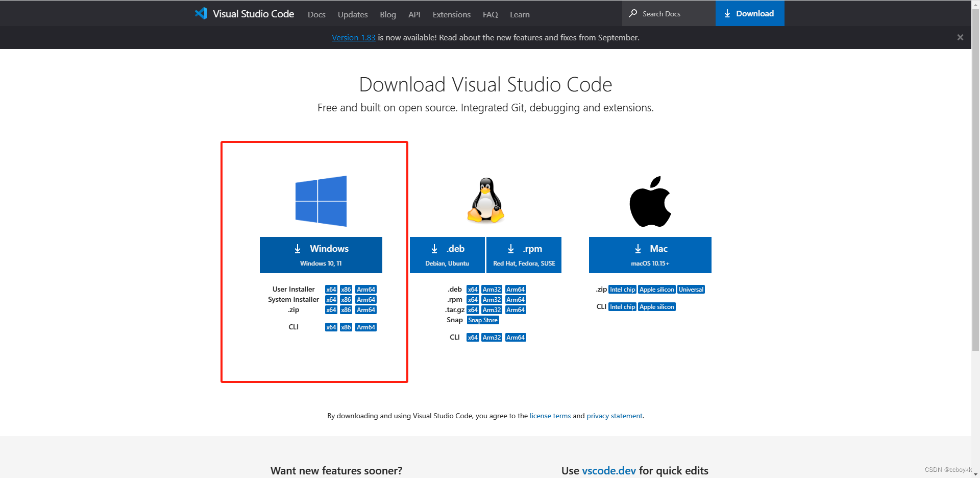Select User Installer x64
Screen dimensions: 980x478
[331, 290]
